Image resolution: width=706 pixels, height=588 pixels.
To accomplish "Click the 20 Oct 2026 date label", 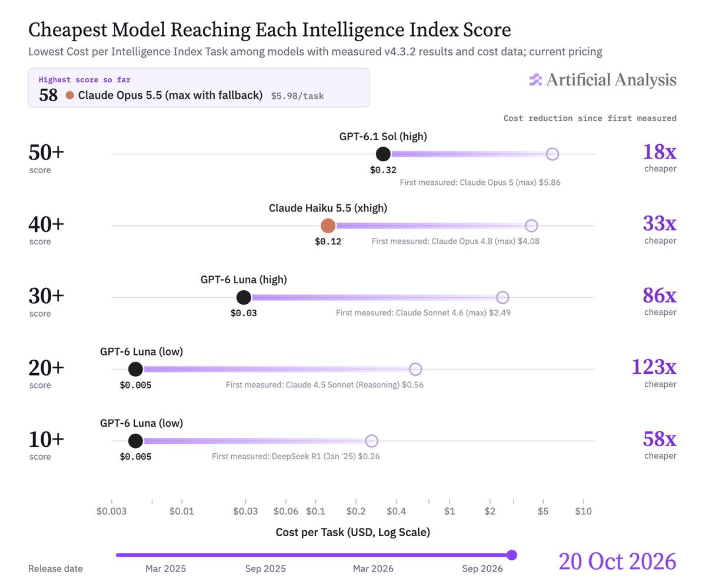I will click(x=618, y=562).
